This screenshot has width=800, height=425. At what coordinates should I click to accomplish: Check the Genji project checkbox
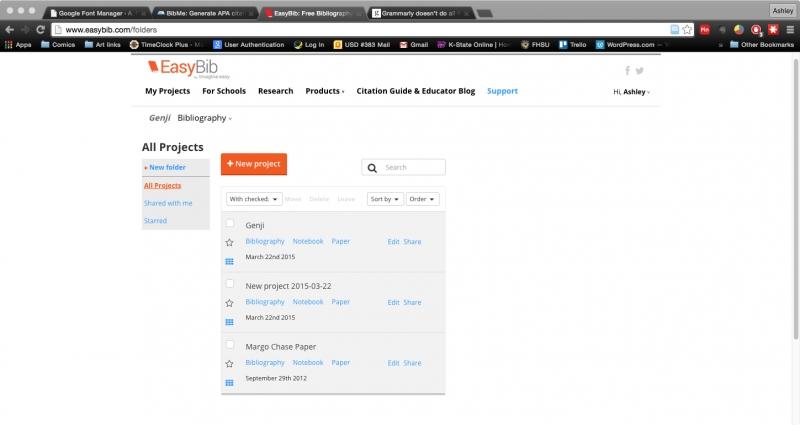(230, 224)
